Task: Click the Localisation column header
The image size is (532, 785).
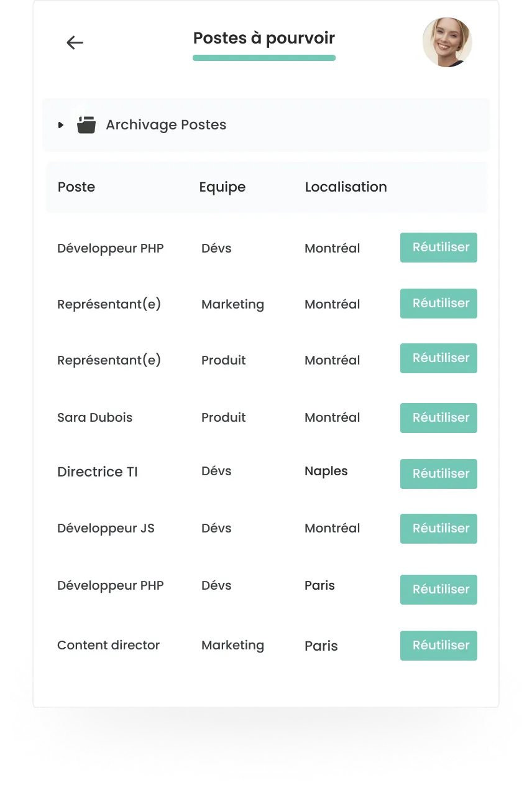Action: click(346, 187)
